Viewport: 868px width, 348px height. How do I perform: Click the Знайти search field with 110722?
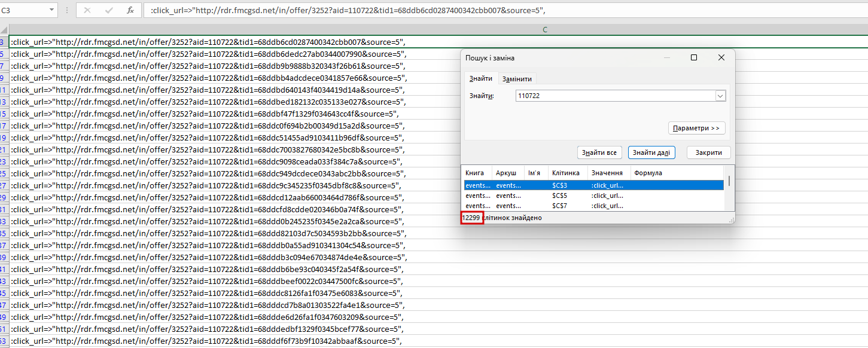click(x=616, y=96)
